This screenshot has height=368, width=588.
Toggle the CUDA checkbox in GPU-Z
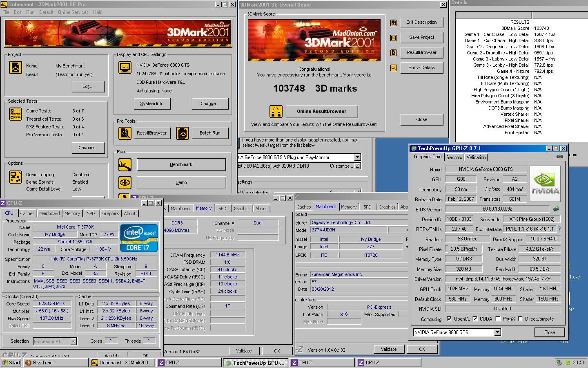(475, 319)
